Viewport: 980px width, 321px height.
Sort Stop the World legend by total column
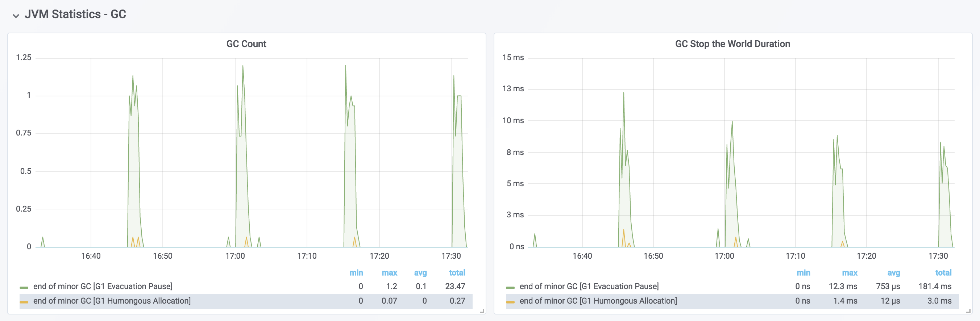pos(943,273)
